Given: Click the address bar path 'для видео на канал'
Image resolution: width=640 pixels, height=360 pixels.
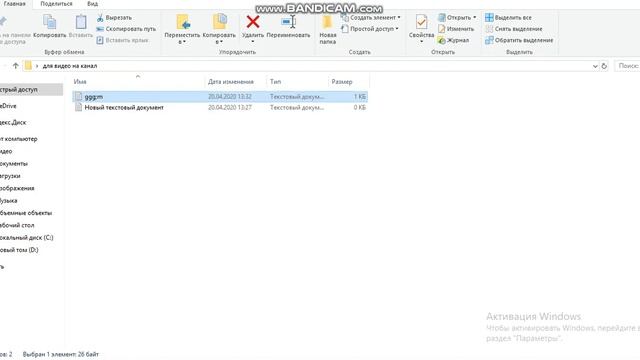Looking at the screenshot, I should click(x=70, y=66).
